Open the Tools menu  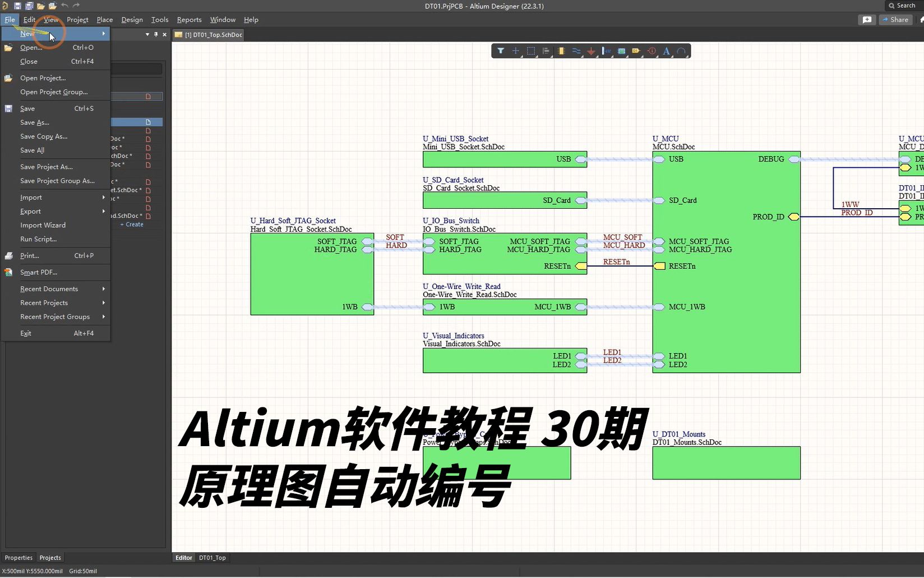[160, 20]
